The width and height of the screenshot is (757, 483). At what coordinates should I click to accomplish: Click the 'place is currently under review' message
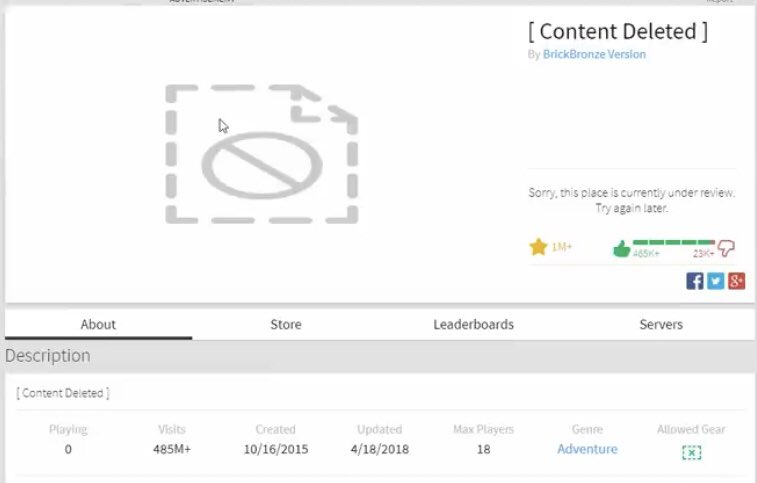tap(631, 200)
